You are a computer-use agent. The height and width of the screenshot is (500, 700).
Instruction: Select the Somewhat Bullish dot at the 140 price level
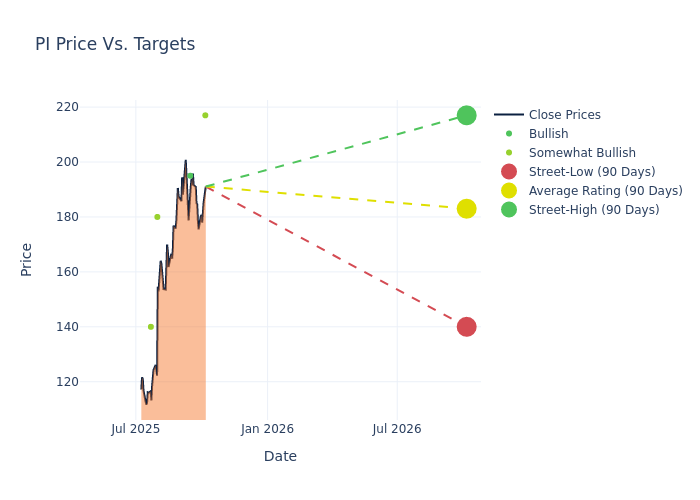pos(151,327)
